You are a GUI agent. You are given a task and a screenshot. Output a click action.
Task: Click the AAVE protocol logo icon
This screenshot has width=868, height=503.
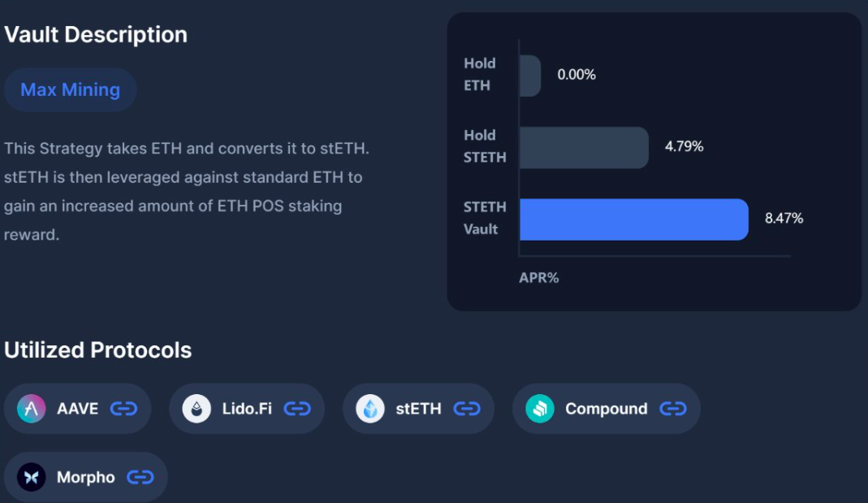tap(31, 409)
